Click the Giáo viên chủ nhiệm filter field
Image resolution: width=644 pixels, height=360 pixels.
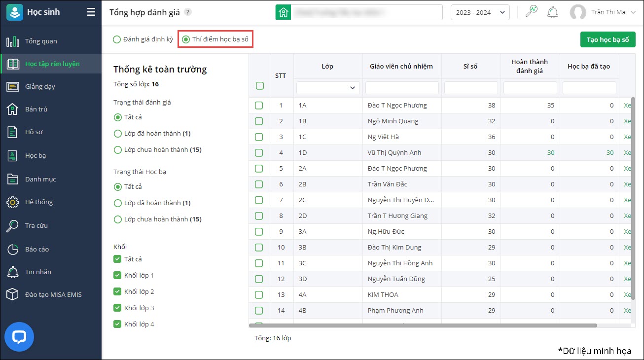402,88
